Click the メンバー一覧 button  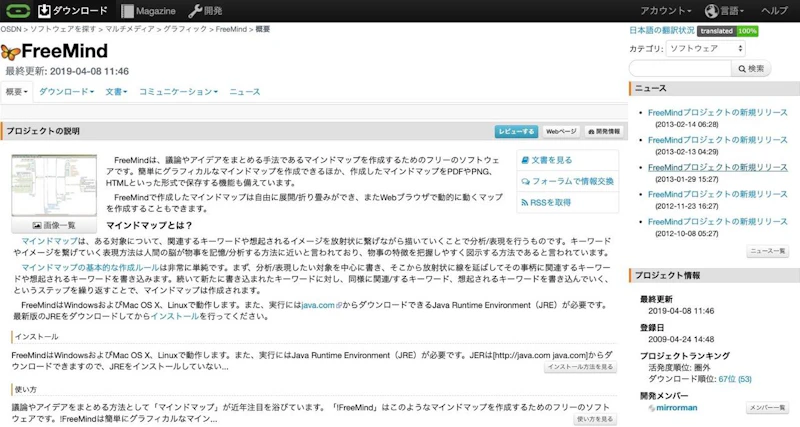click(x=768, y=408)
